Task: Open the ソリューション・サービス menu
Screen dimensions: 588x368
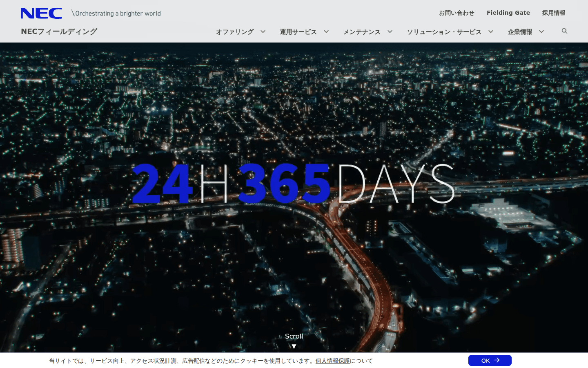Action: pyautogui.click(x=444, y=32)
